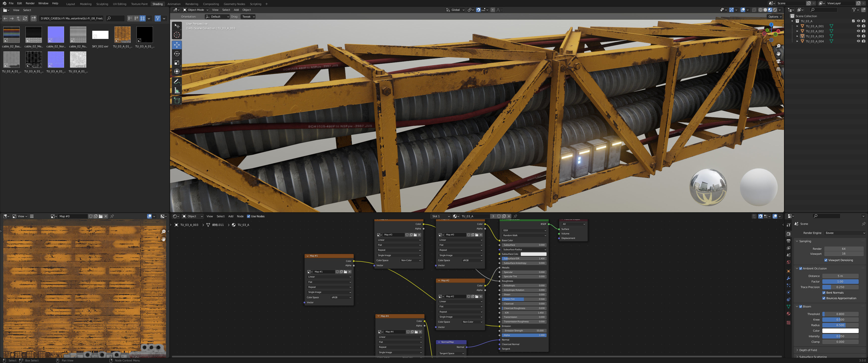Switch to wireframe viewport shading
This screenshot has width=868, height=363.
coord(760,10)
